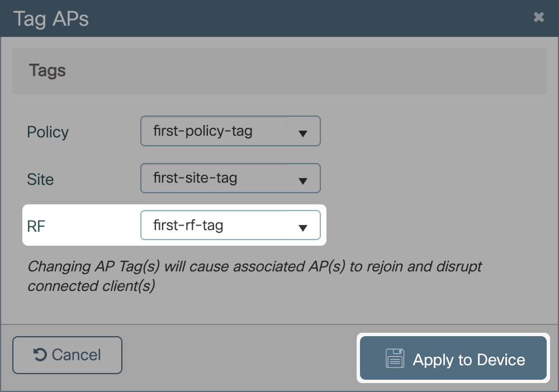
Task: Close the Tag APs dialog
Action: pyautogui.click(x=538, y=17)
